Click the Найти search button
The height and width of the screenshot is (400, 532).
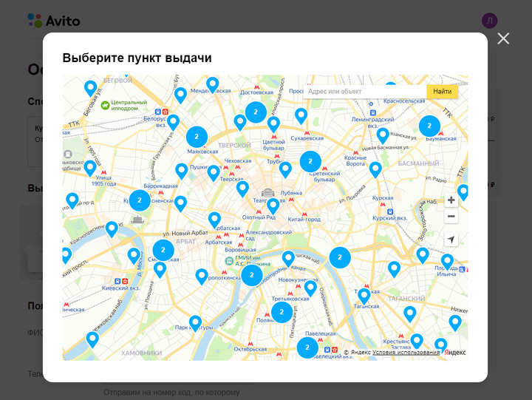click(442, 92)
